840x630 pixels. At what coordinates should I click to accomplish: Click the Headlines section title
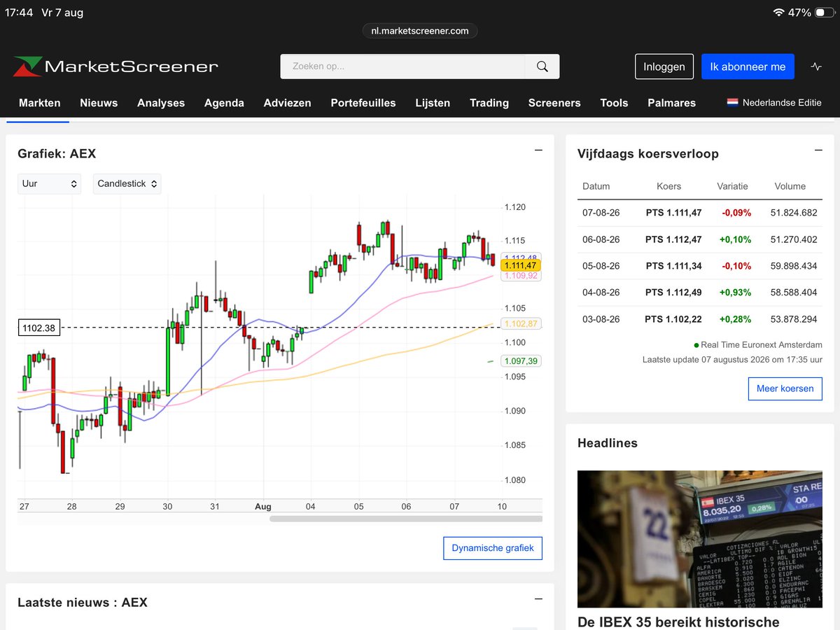point(608,443)
